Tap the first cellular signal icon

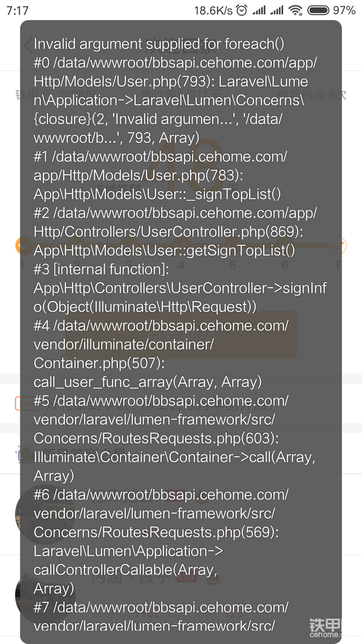coord(259,10)
